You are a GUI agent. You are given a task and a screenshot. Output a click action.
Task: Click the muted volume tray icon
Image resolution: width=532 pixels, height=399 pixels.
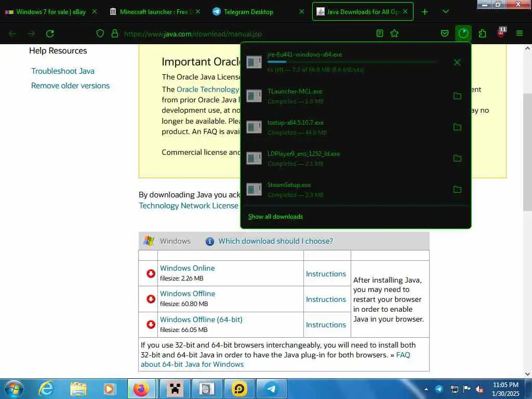tap(480, 390)
